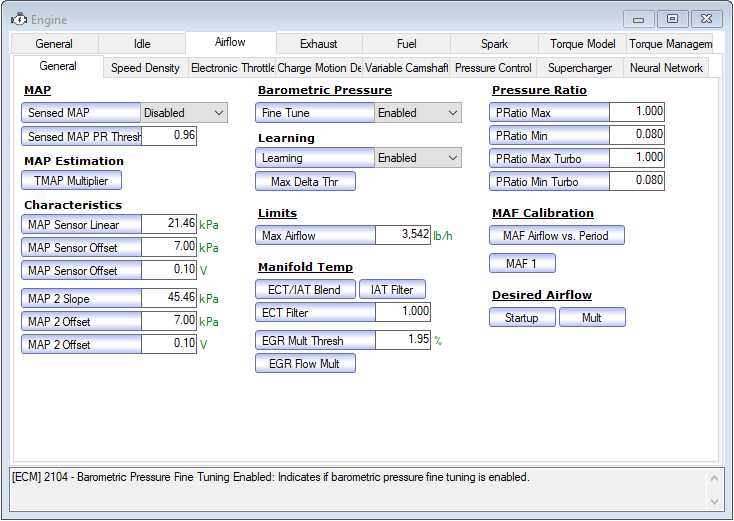Open the Sensed MAP dropdown
734x521 pixels.
(184, 113)
